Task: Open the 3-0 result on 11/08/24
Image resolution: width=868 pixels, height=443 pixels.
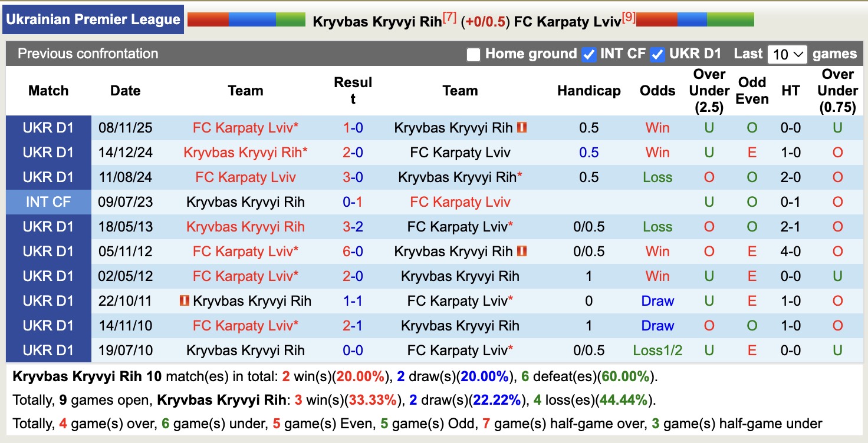Action: click(x=353, y=177)
